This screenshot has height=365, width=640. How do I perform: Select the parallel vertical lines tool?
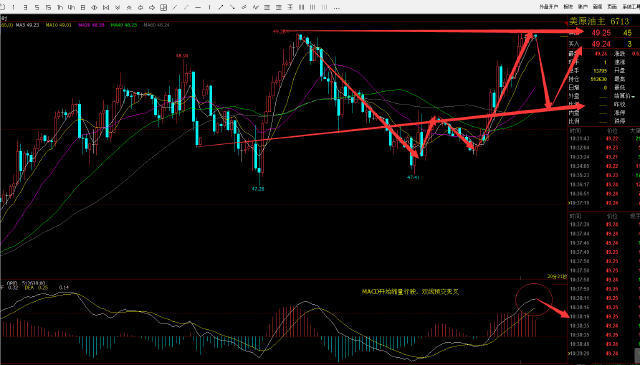coord(302,7)
